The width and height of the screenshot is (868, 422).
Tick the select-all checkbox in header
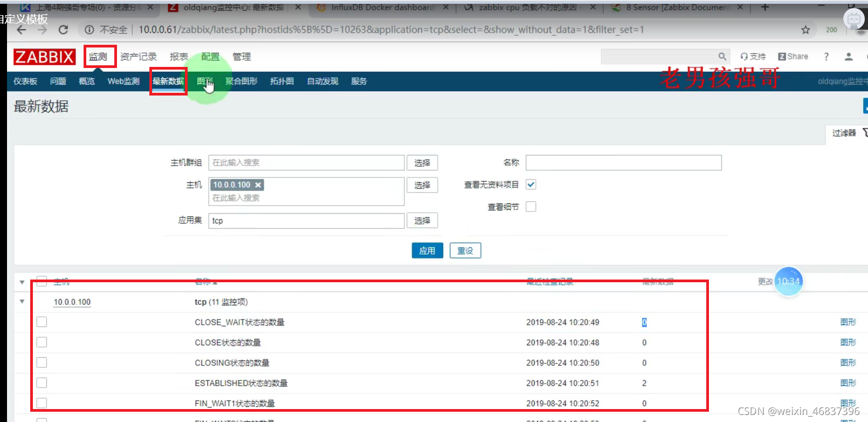(x=42, y=281)
